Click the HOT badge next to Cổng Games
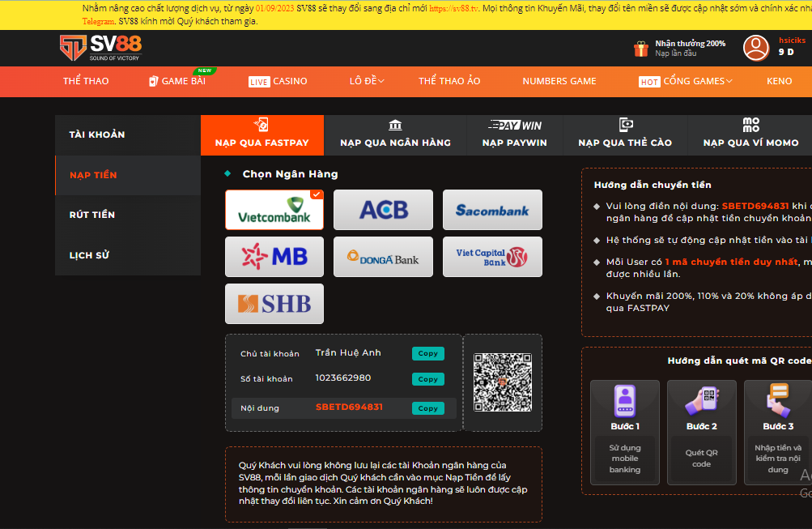 (649, 82)
